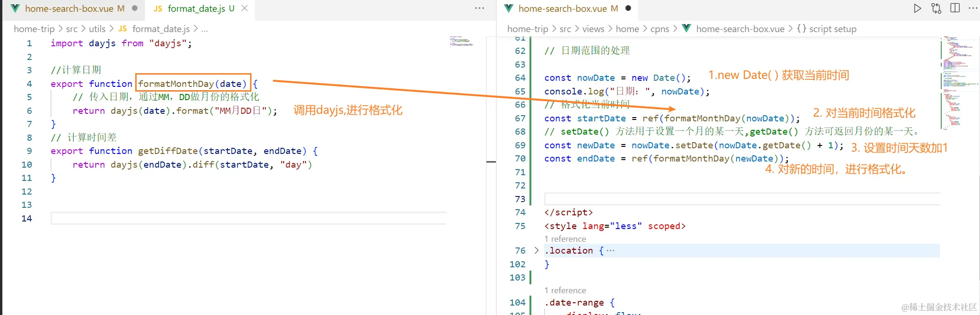This screenshot has height=315, width=980.
Task: Click 'return dayjs(date).format' on line 6
Action: point(140,111)
